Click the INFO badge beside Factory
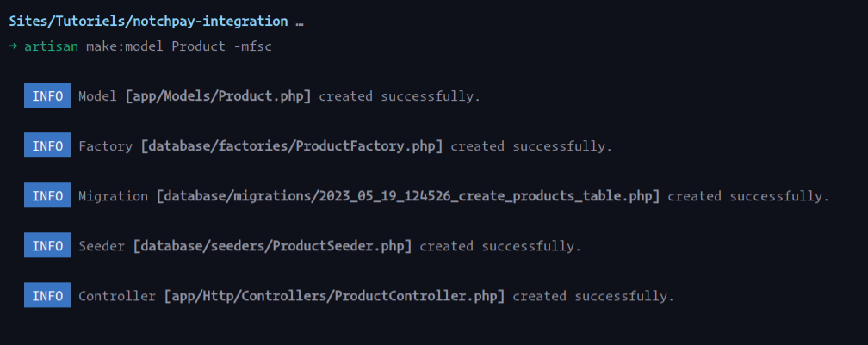Viewport: 868px width, 345px height. (x=47, y=146)
